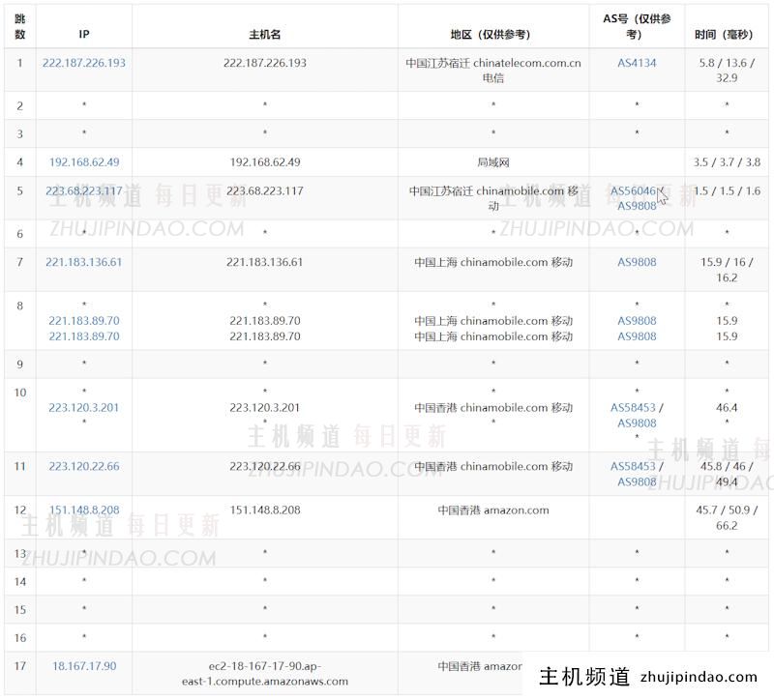This screenshot has height=700, width=774.
Task: Open IP link 192.168.62.49
Action: coord(84,161)
